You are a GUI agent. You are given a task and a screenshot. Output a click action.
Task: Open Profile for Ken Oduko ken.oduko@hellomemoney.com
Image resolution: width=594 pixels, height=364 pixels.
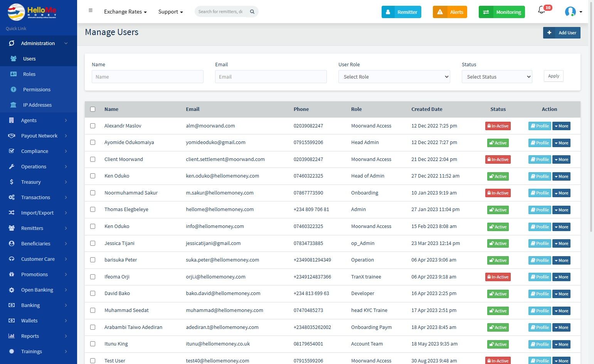click(x=540, y=176)
